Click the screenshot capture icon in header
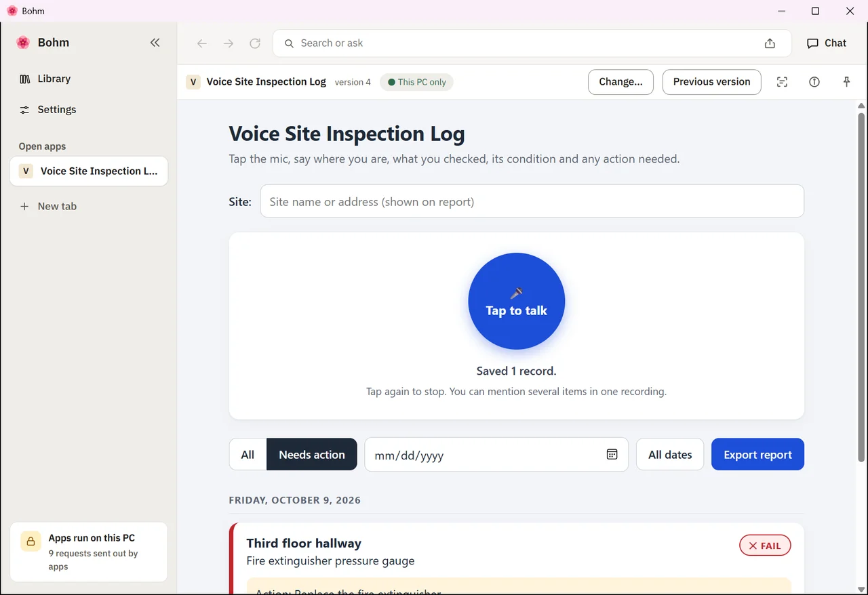Viewport: 868px width, 595px height. [782, 82]
